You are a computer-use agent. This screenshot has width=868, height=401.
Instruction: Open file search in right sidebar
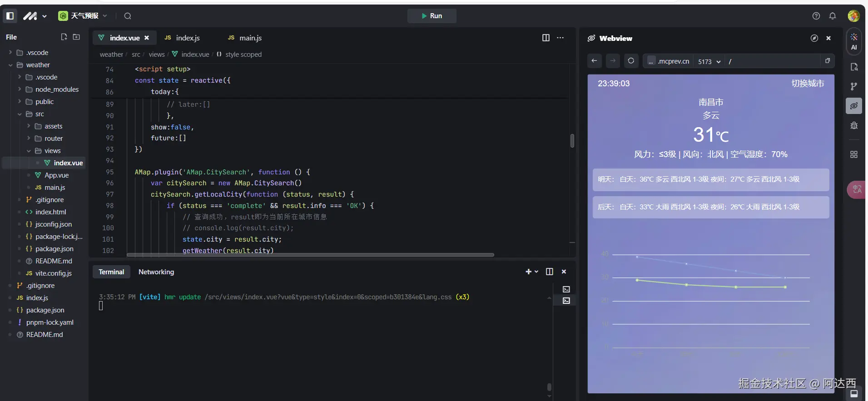point(854,67)
